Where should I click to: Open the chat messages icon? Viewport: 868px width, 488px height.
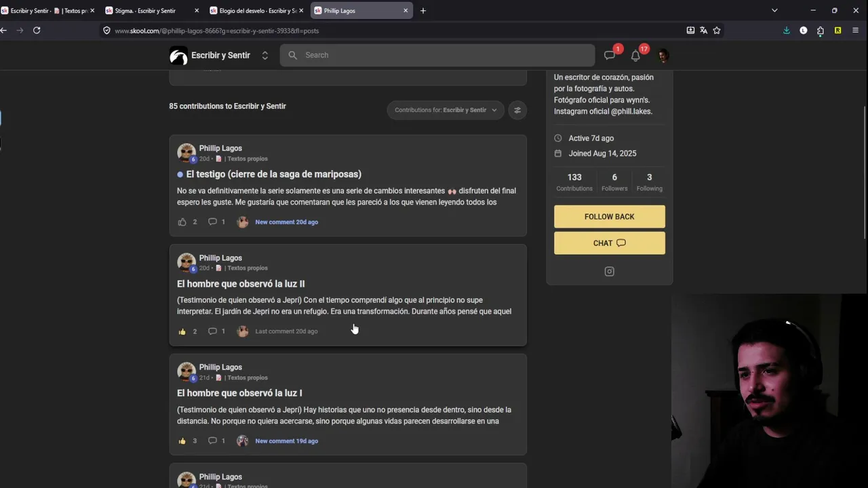tap(610, 56)
